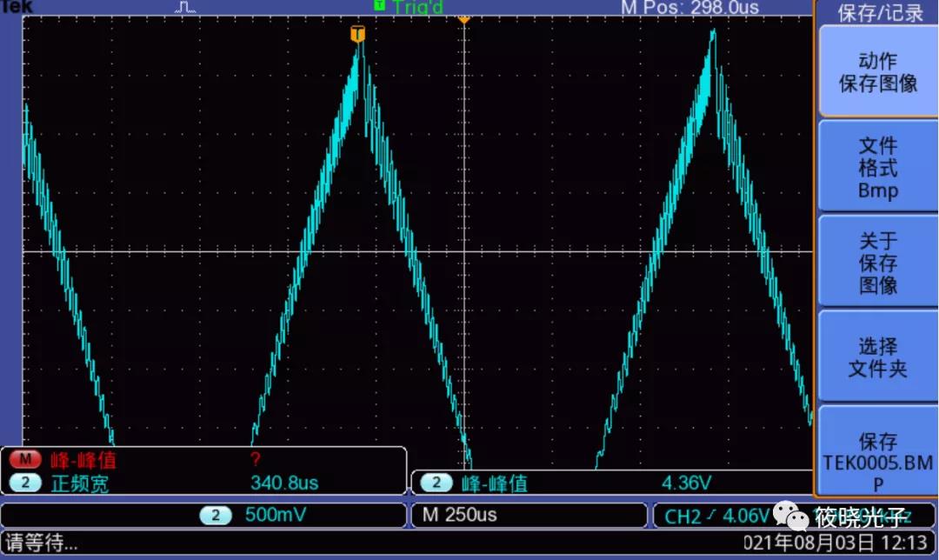Click the red M measurement badge
939x560 pixels.
tap(26, 459)
